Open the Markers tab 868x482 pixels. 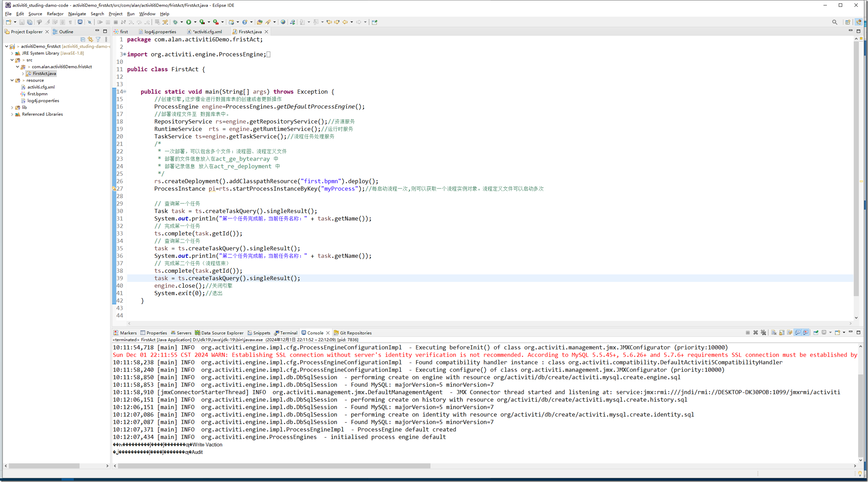coord(125,333)
